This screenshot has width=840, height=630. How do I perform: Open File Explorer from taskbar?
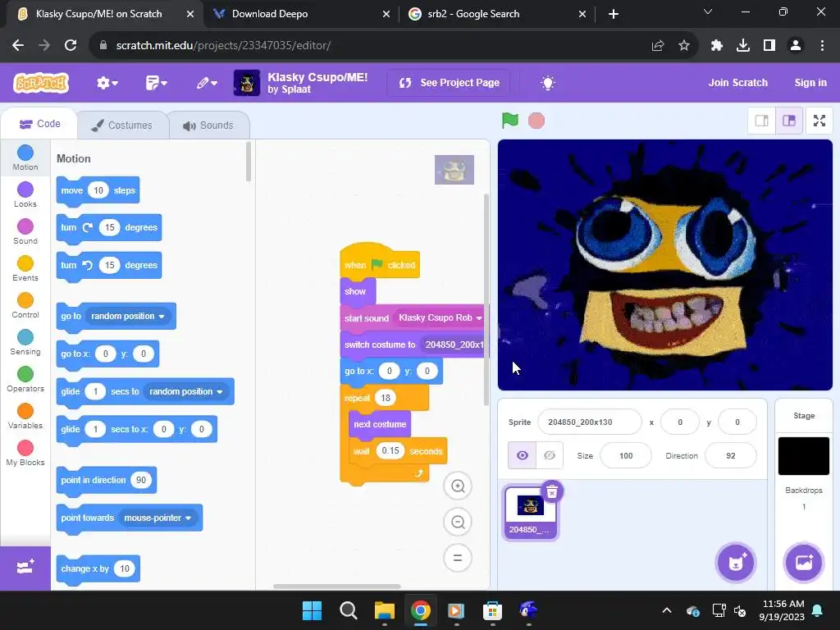click(x=384, y=610)
